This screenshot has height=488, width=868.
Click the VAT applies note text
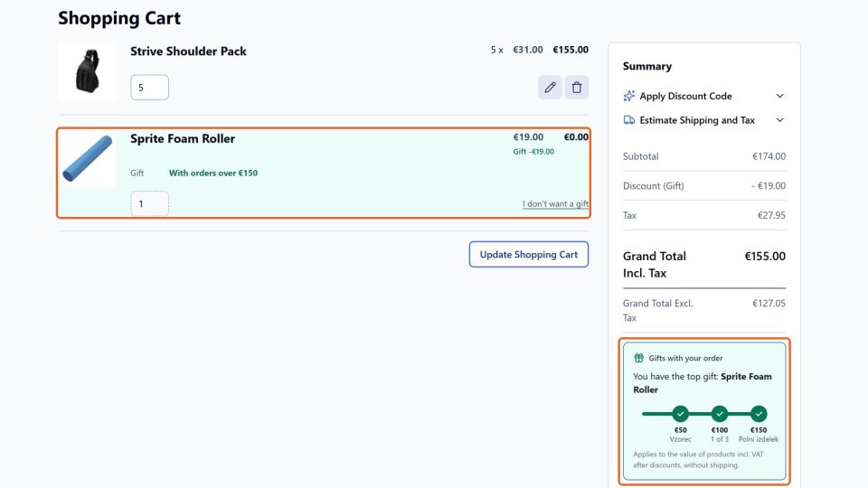699,460
